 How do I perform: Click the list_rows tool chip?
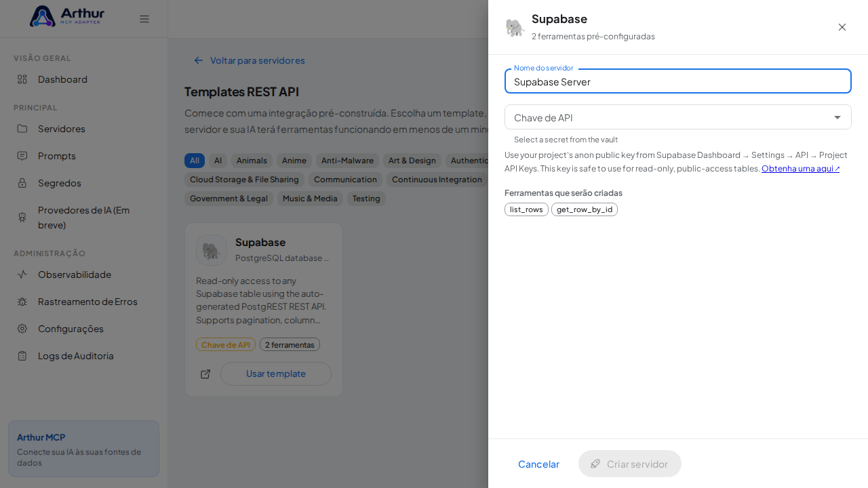526,209
